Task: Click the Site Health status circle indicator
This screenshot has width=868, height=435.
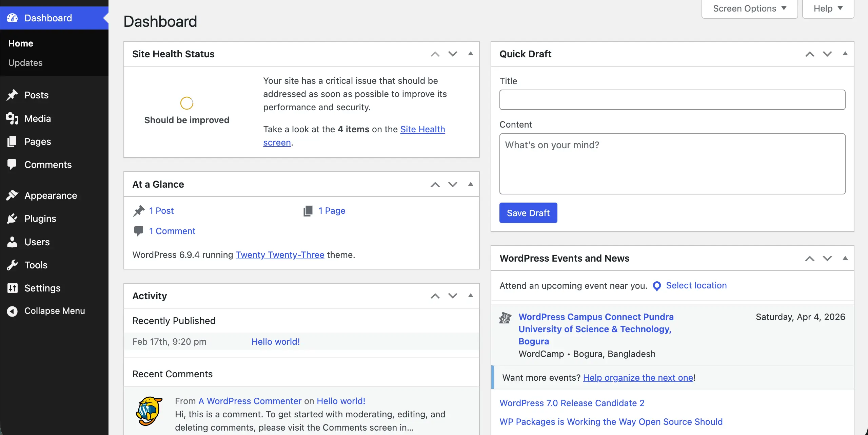Action: [187, 103]
